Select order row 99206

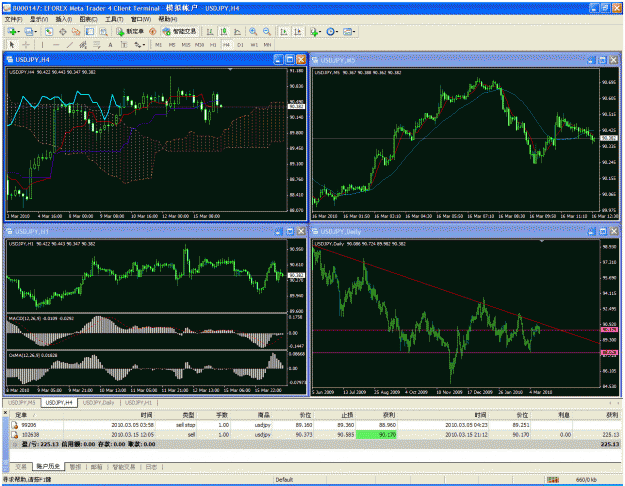pyautogui.click(x=315, y=425)
